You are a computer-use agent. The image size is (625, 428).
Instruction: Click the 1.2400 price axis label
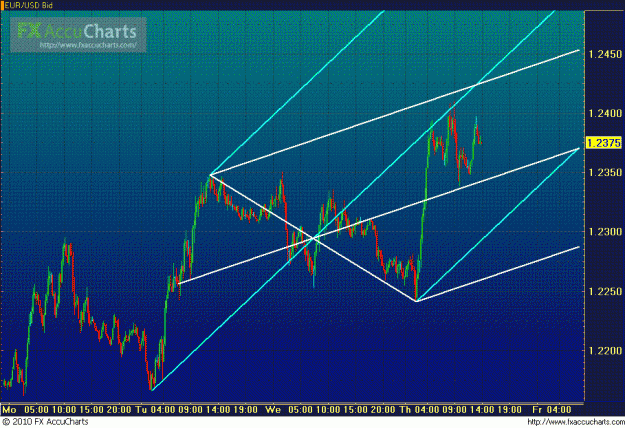(x=605, y=114)
